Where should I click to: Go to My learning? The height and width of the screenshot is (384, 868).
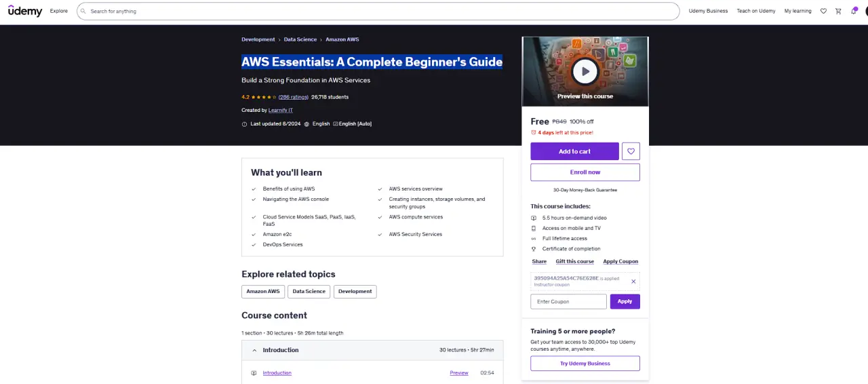coord(797,11)
